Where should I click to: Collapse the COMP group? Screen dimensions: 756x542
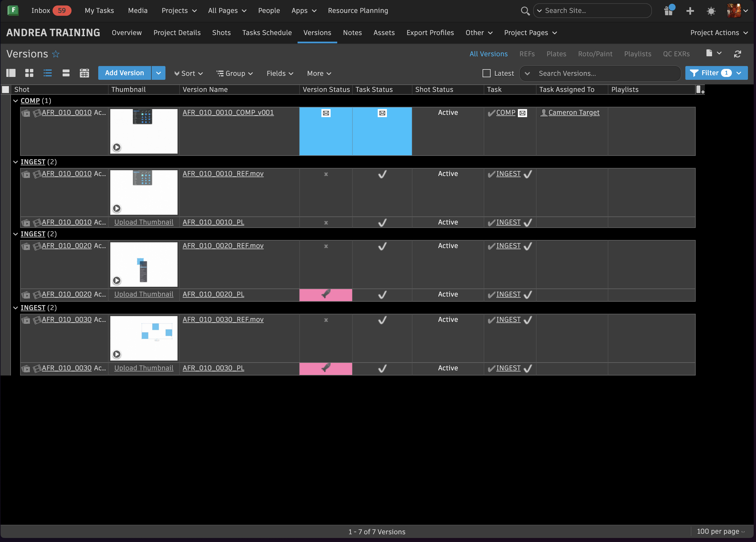15,100
